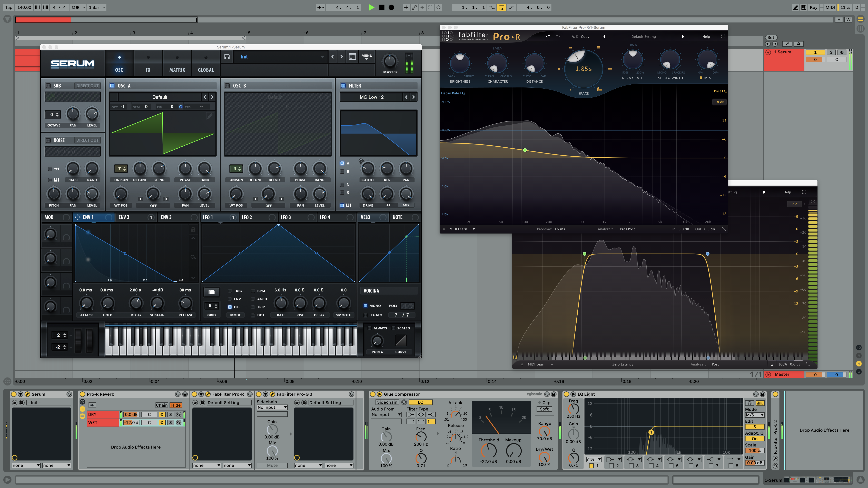This screenshot has height=488, width=868.
Task: Click the Hide button in the Pro-R Reverb rack
Action: point(176,405)
